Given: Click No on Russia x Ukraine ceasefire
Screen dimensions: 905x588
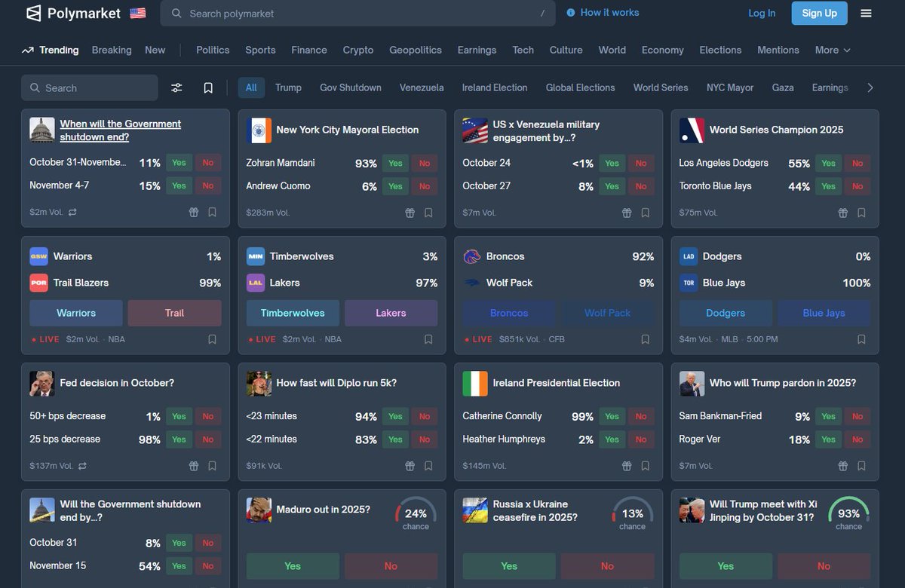Looking at the screenshot, I should [x=607, y=566].
